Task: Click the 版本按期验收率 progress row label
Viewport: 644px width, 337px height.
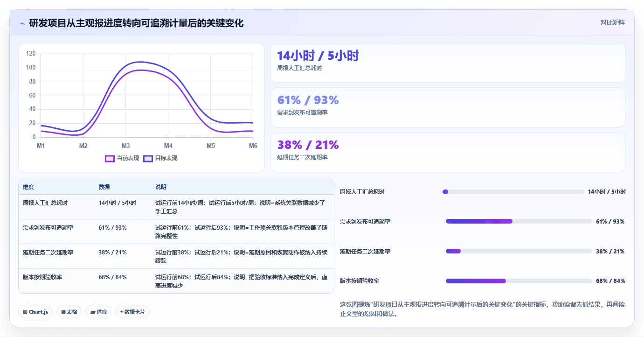Action: coord(360,281)
